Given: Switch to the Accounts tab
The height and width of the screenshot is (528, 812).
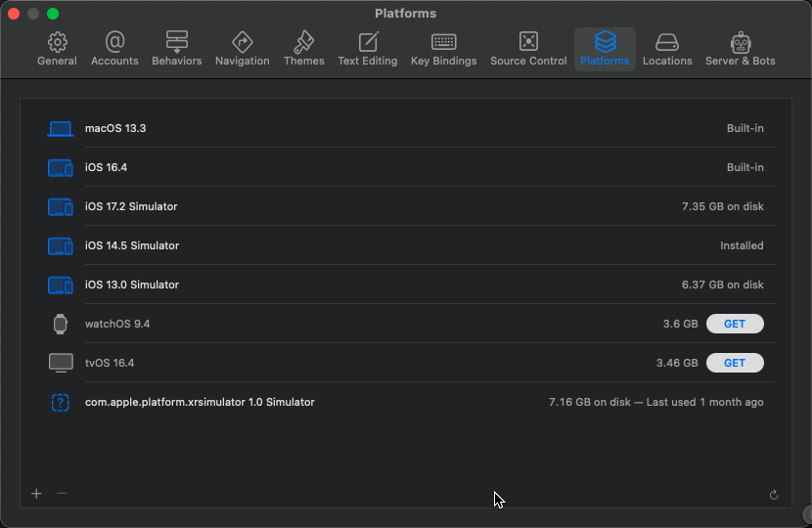Looking at the screenshot, I should coord(114,49).
